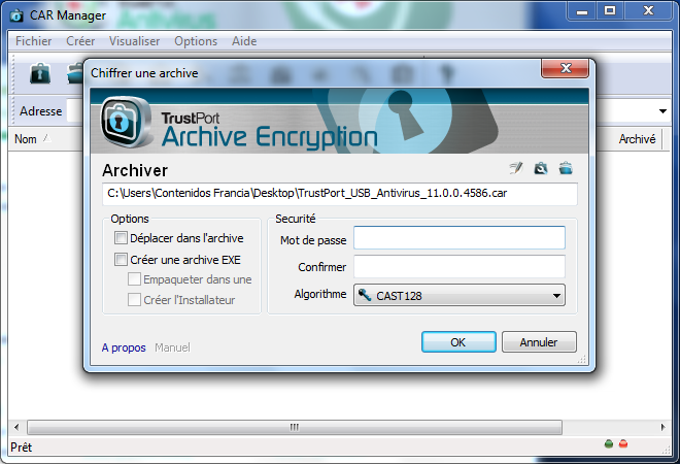
Task: Focus the Mot de passe field
Action: [x=459, y=238]
